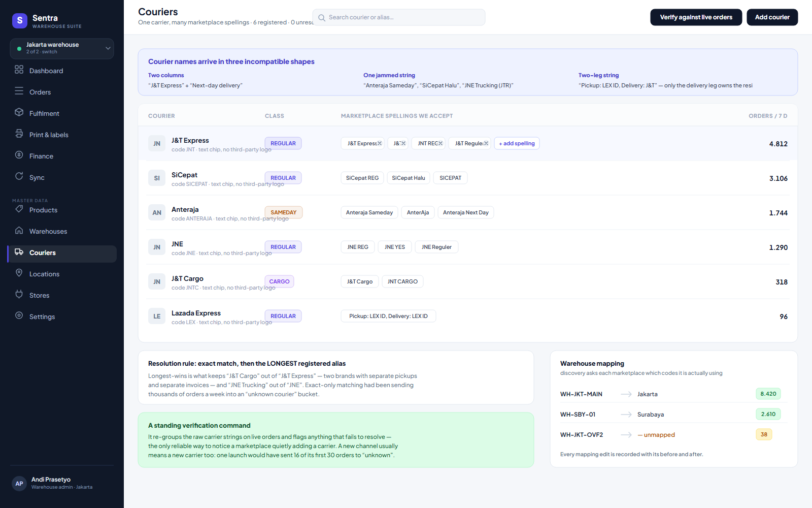
Task: Click the magnifier icon in the search box
Action: click(322, 18)
